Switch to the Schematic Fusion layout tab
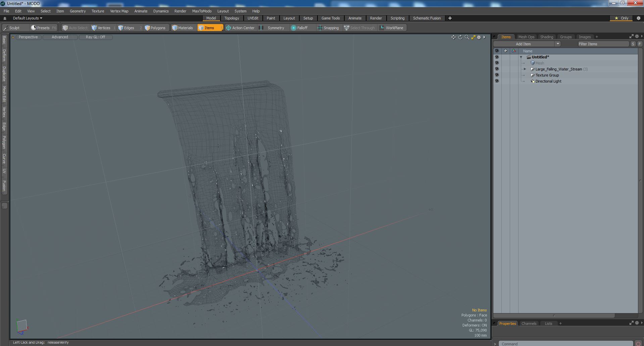Screen dimensions: 644x346 (427, 18)
